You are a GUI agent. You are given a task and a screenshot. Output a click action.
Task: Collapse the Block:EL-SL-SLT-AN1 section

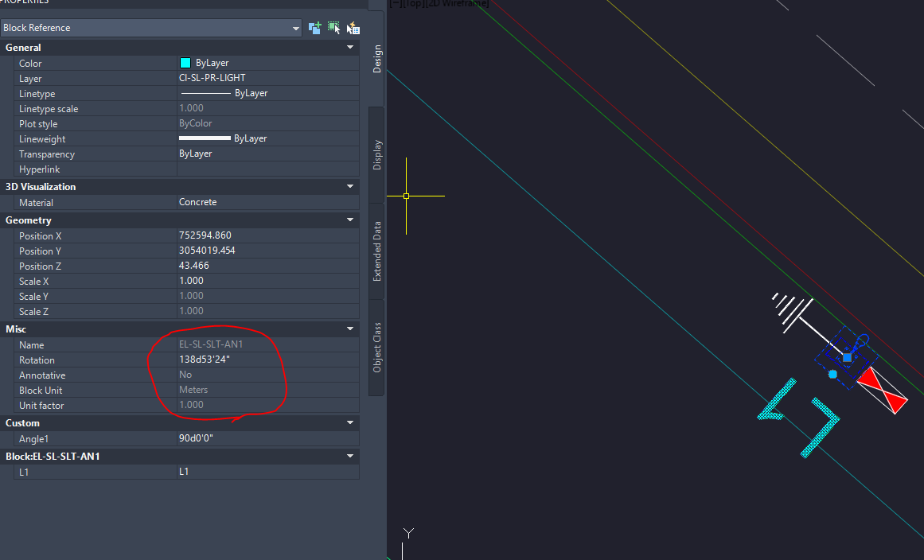tap(349, 456)
